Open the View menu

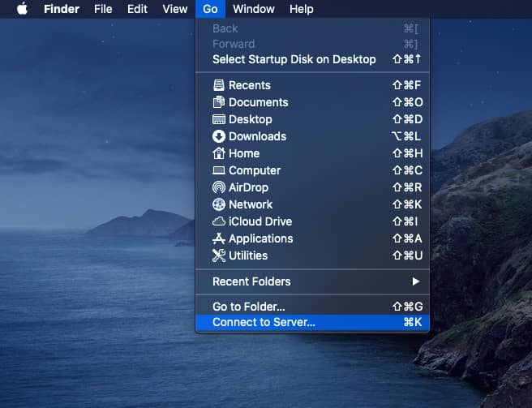click(x=174, y=9)
